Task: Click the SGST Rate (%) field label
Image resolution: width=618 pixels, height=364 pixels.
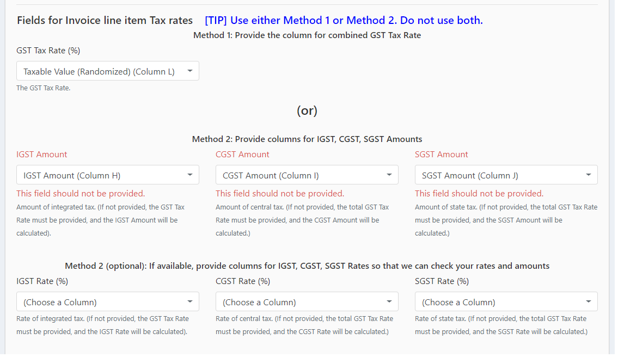Action: pyautogui.click(x=442, y=281)
